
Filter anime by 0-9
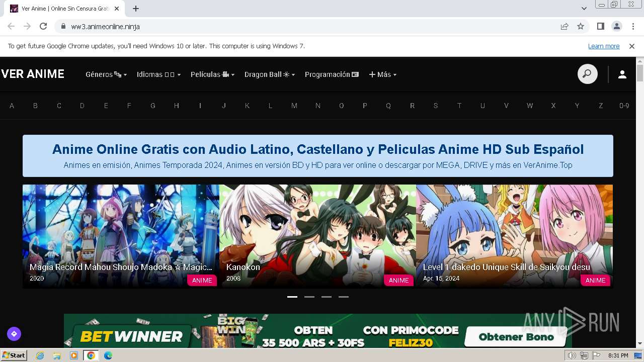624,106
